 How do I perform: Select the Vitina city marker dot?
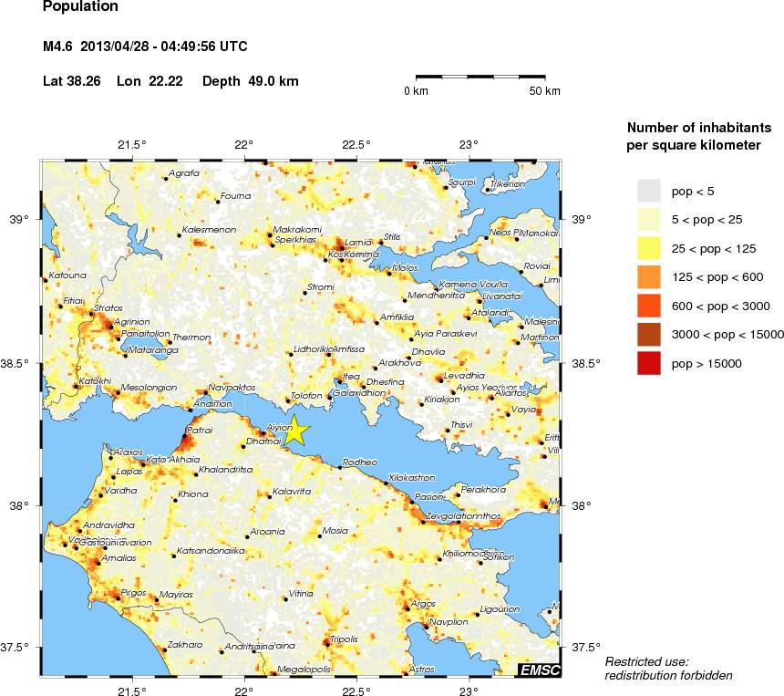[285, 600]
